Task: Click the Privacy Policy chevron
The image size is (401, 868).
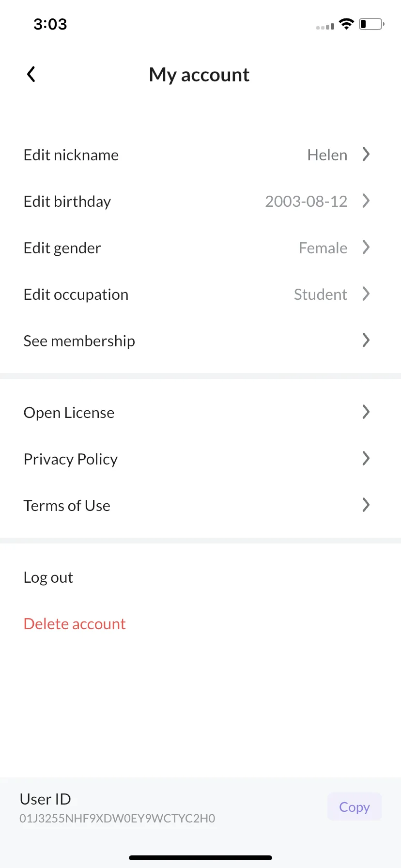Action: [366, 459]
